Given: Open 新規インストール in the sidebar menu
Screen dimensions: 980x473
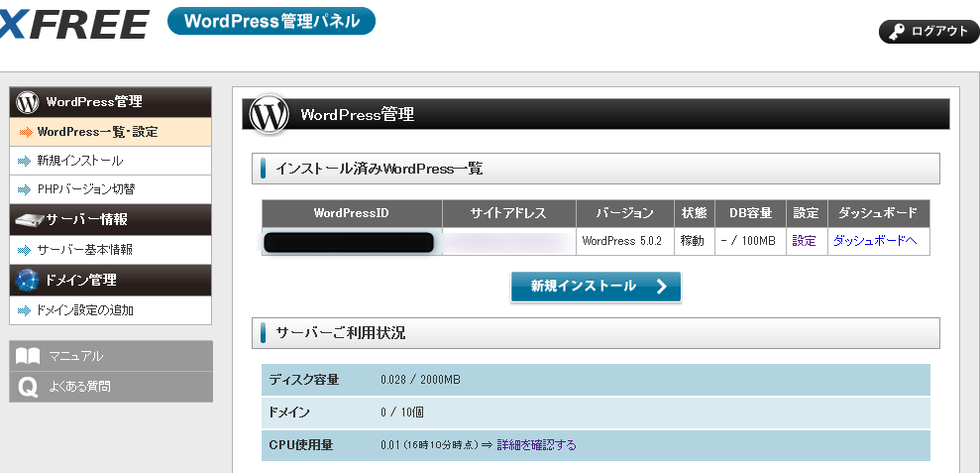Looking at the screenshot, I should tap(111, 161).
